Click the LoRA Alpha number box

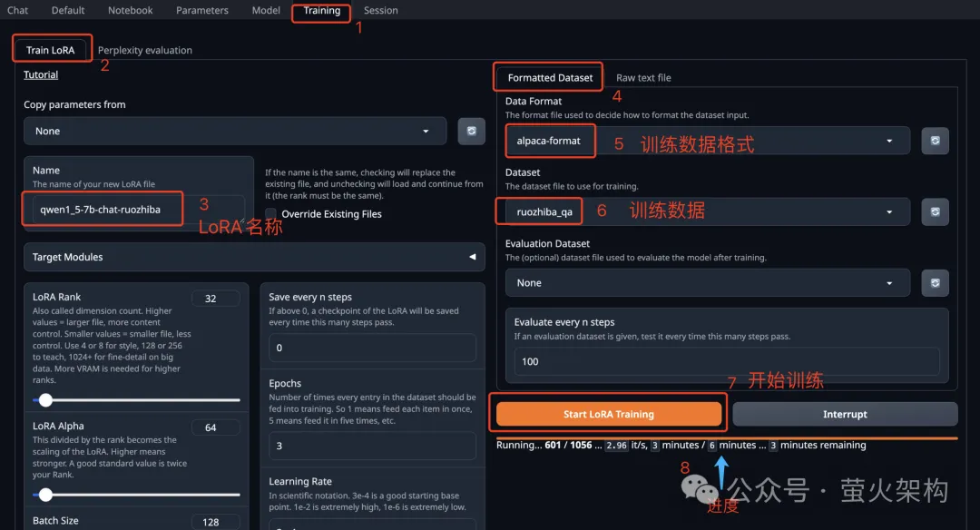[216, 427]
